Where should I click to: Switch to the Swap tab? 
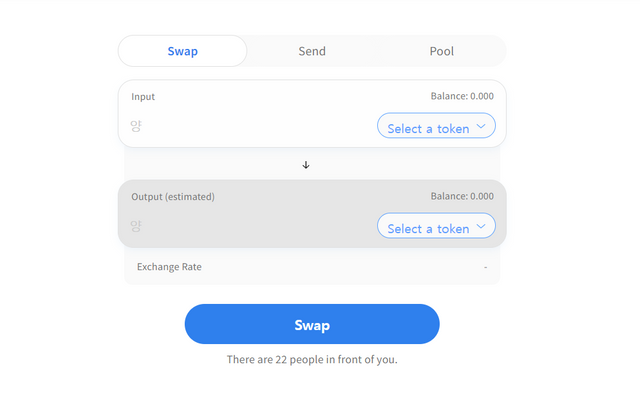click(x=182, y=51)
